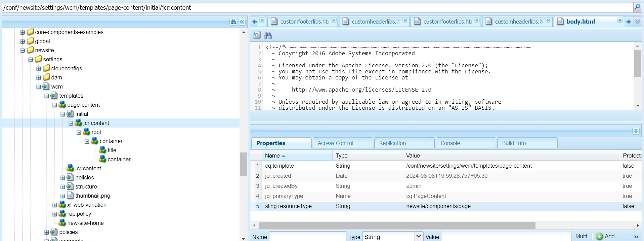The image size is (644, 241).
Task: Click the green plus Add icon
Action: tap(599, 236)
